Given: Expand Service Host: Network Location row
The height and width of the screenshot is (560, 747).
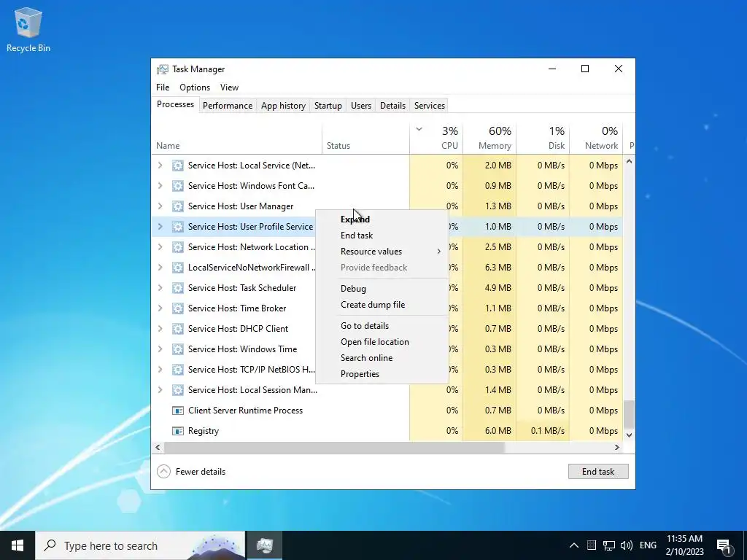Looking at the screenshot, I should click(x=160, y=247).
